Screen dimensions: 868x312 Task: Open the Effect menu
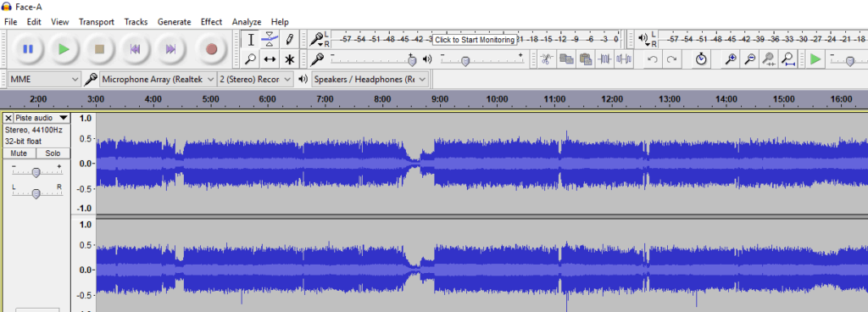211,22
